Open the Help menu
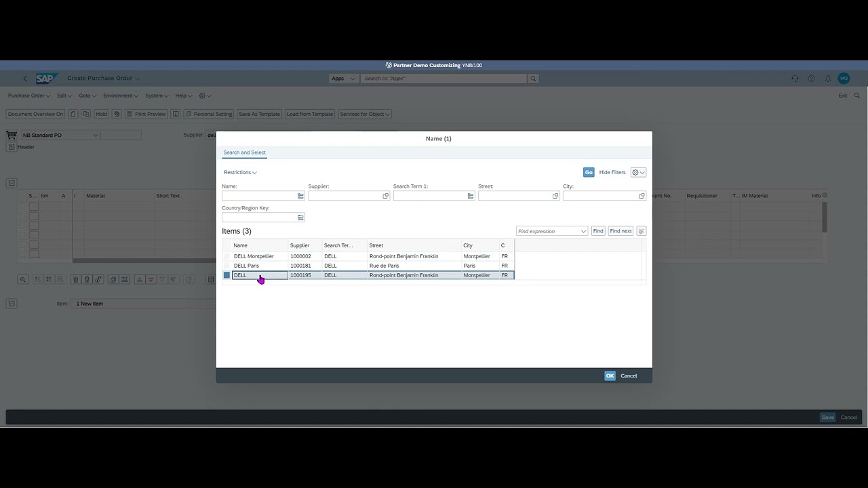The height and width of the screenshot is (488, 868). [183, 96]
